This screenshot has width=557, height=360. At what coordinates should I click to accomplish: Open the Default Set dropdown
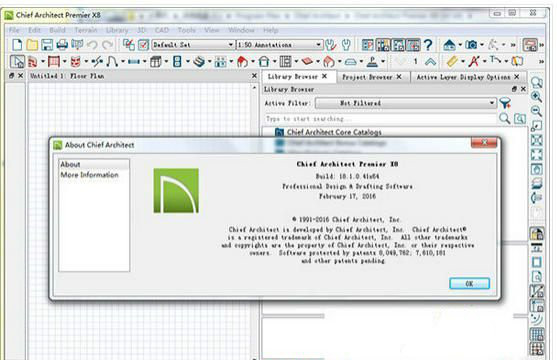[193, 45]
